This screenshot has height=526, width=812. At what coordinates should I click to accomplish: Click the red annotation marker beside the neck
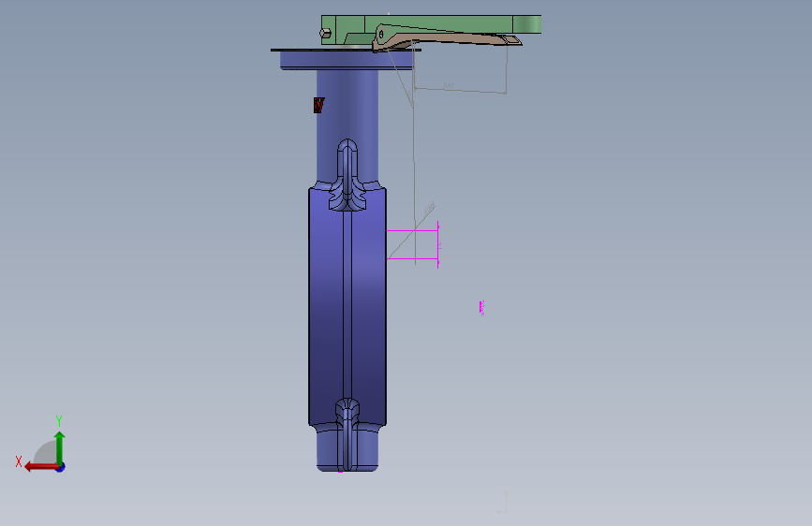(319, 105)
